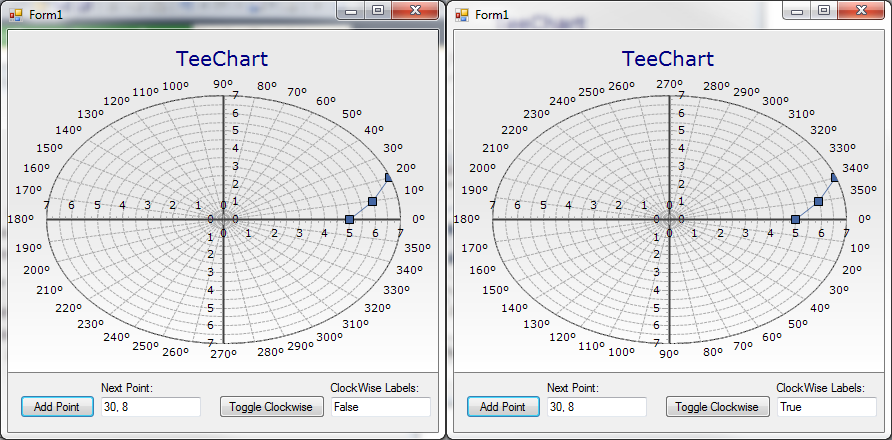Close the left Form1 window
The height and width of the screenshot is (440, 892).
pos(415,10)
